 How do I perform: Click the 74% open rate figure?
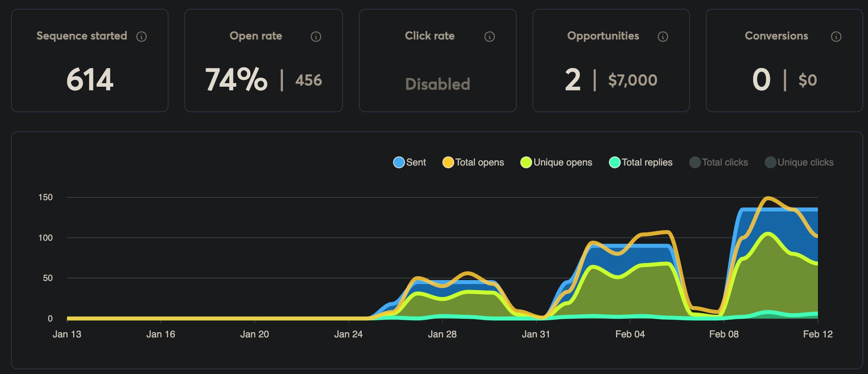tap(236, 80)
